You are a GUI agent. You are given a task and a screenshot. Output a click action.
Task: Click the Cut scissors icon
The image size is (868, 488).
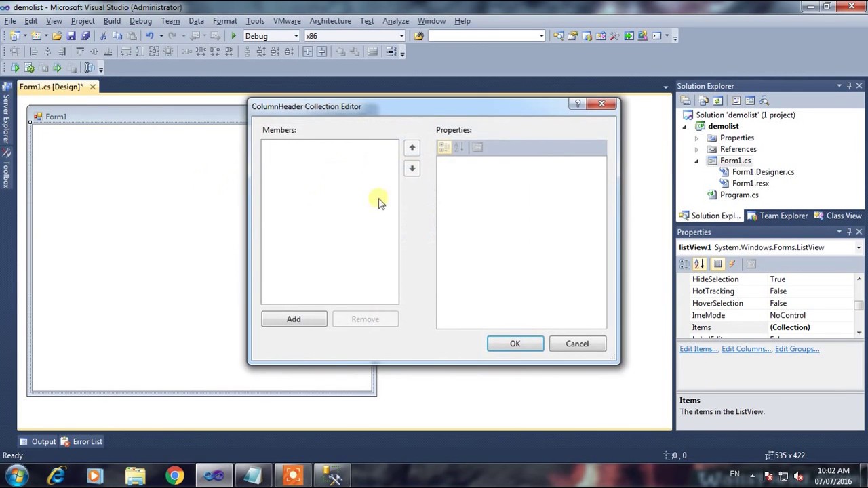tap(103, 36)
